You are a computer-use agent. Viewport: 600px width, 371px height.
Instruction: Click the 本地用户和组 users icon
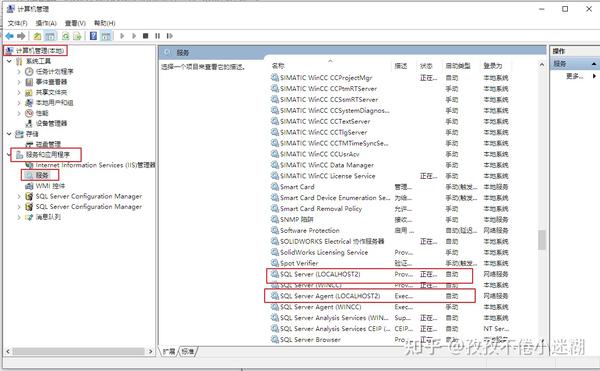[29, 103]
